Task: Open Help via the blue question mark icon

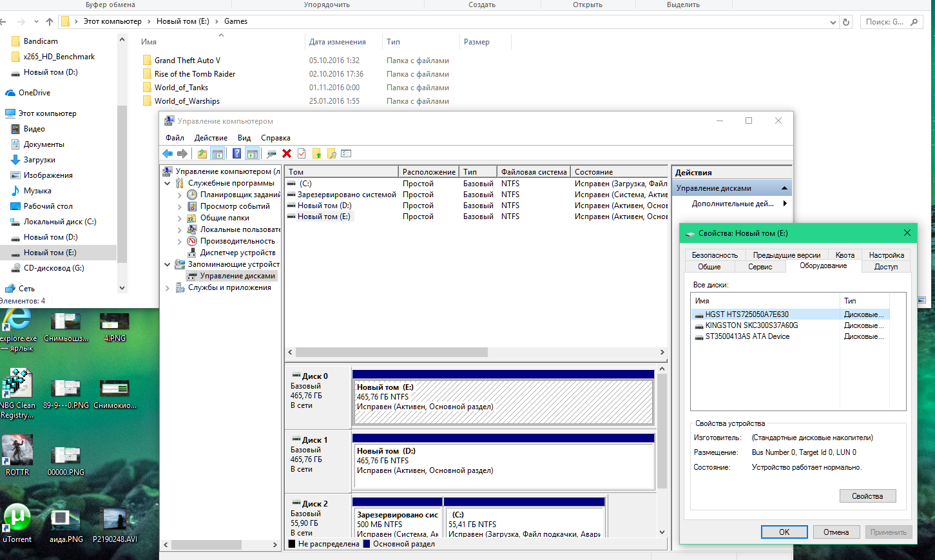Action: [x=236, y=153]
